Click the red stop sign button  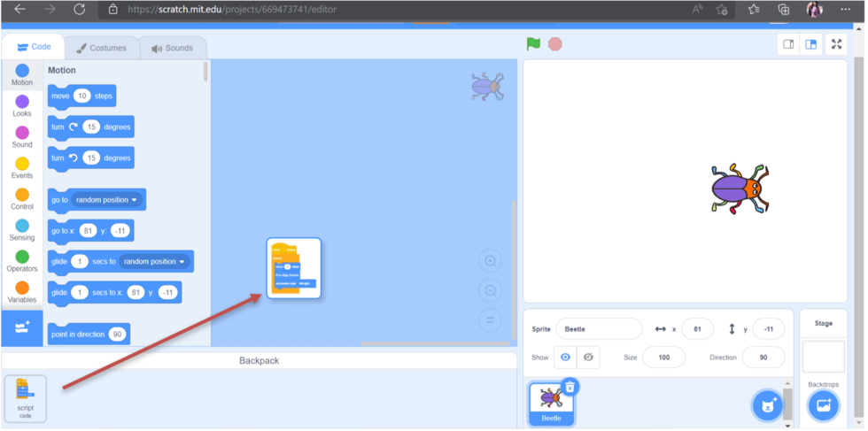[x=554, y=44]
